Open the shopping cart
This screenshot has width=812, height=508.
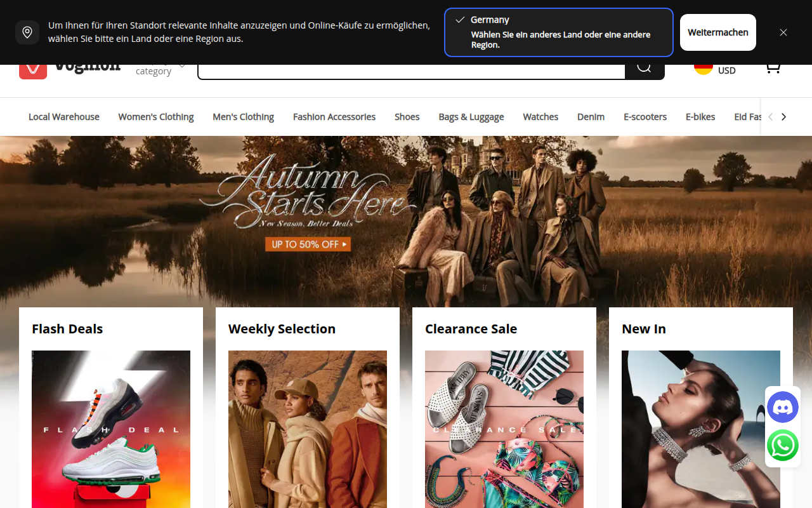[x=773, y=69]
